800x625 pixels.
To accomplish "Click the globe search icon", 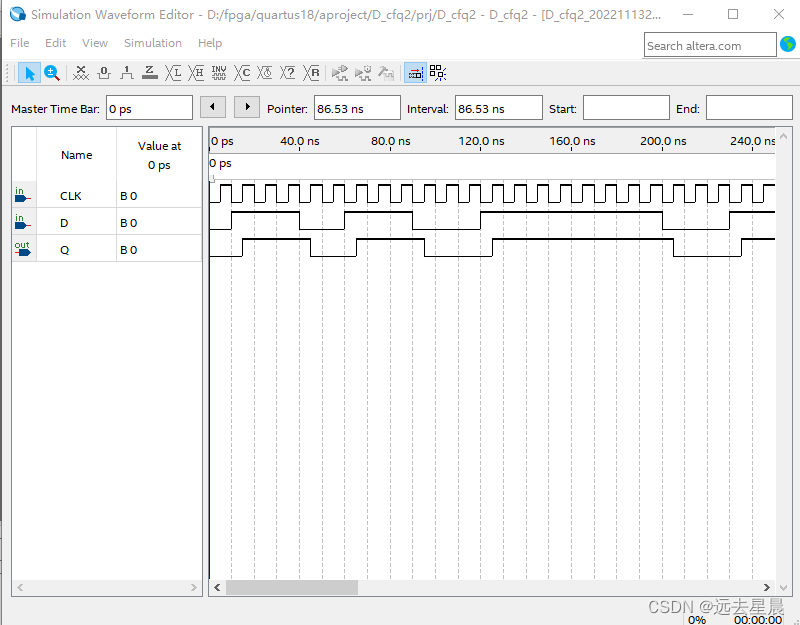I will coord(788,44).
